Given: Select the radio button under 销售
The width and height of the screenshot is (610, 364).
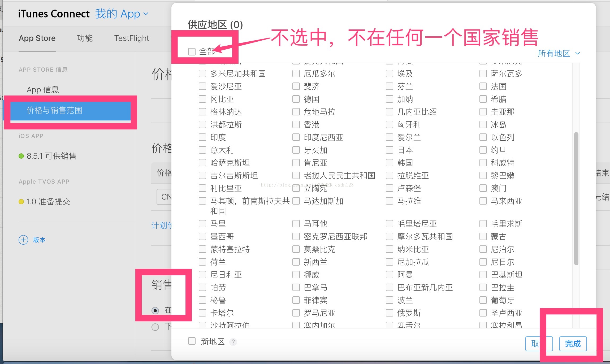Looking at the screenshot, I should tap(155, 310).
